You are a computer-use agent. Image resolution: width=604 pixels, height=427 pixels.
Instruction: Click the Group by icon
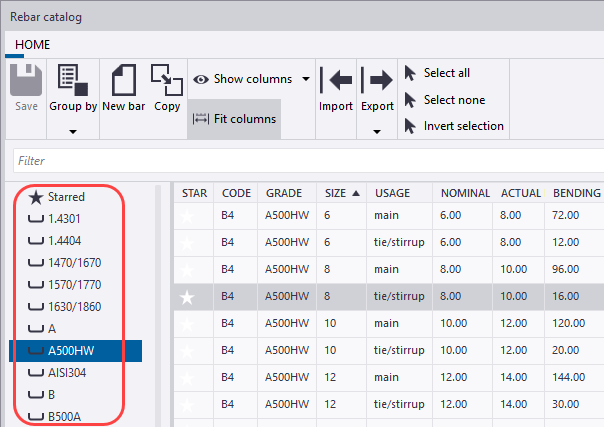[x=72, y=80]
